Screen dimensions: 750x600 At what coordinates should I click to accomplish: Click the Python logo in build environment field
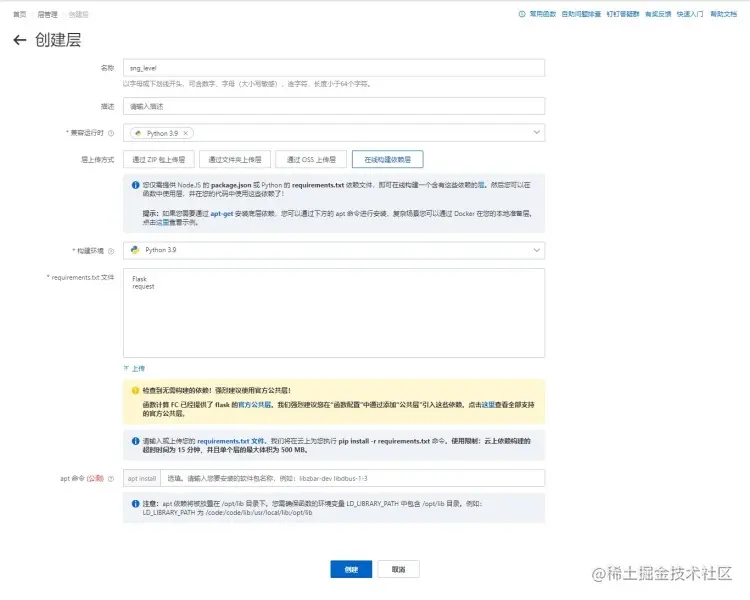click(135, 250)
